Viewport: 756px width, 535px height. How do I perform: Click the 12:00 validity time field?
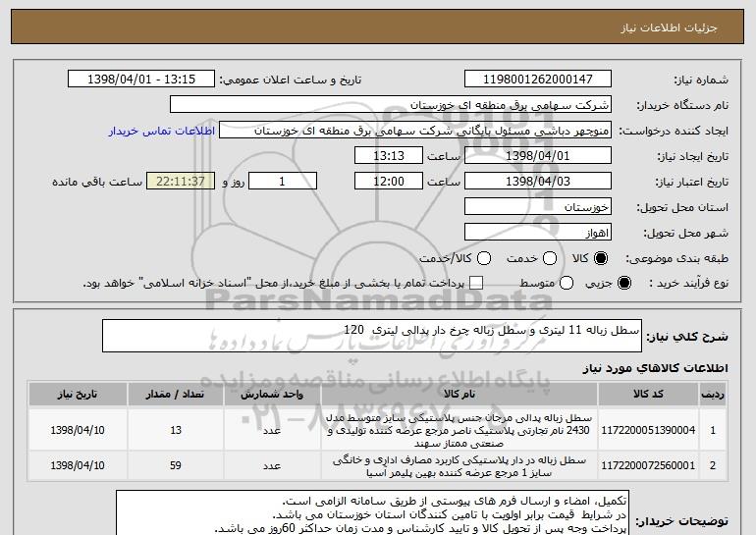(x=389, y=182)
